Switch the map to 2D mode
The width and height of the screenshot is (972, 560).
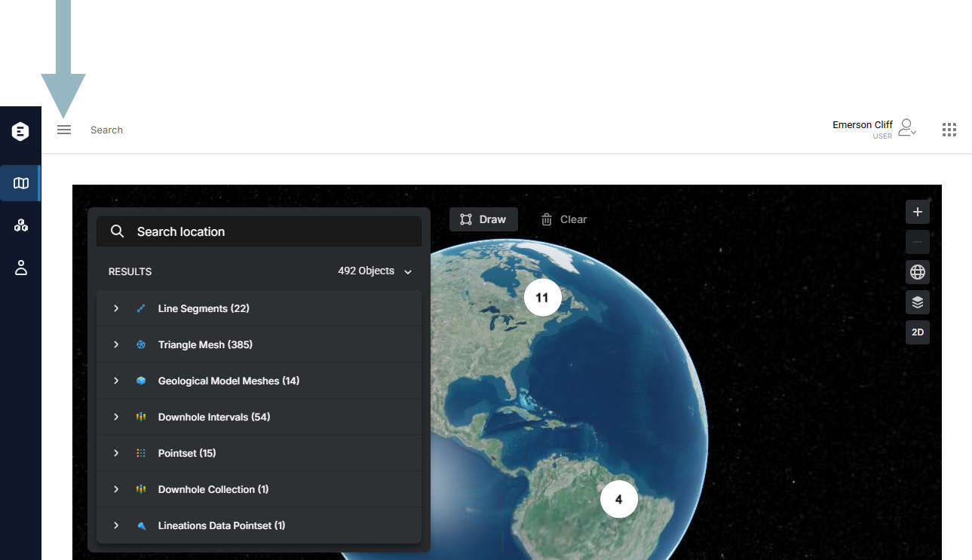[x=918, y=332]
